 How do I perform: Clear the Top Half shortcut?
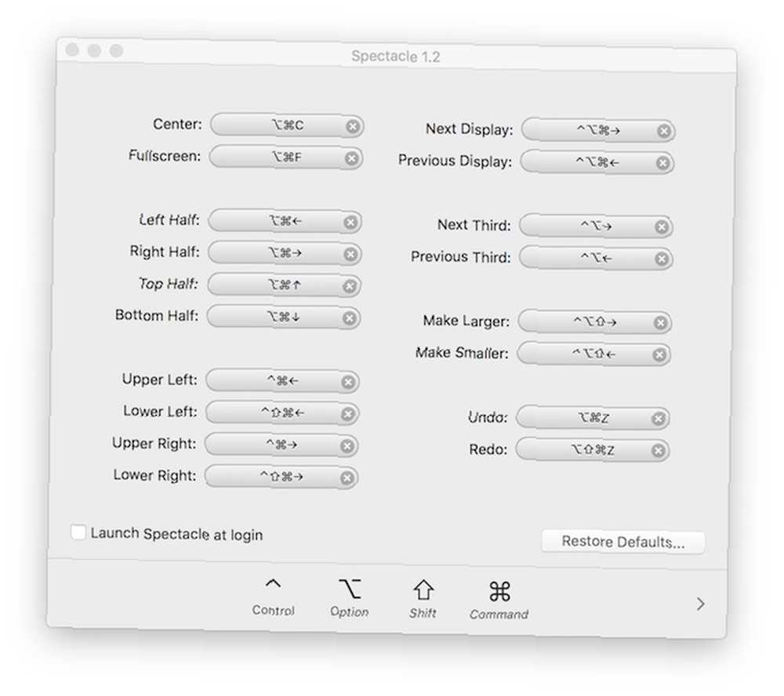pos(350,286)
